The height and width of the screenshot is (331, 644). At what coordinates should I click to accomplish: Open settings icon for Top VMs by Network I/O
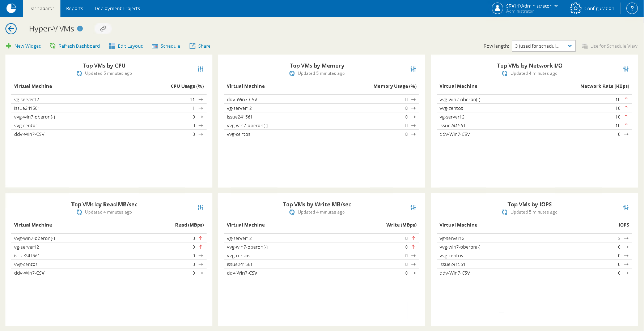(x=626, y=69)
